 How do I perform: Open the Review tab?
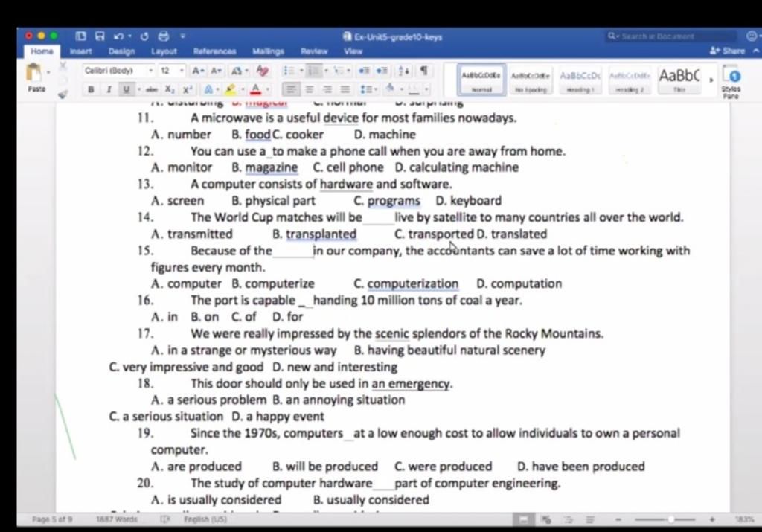click(314, 51)
